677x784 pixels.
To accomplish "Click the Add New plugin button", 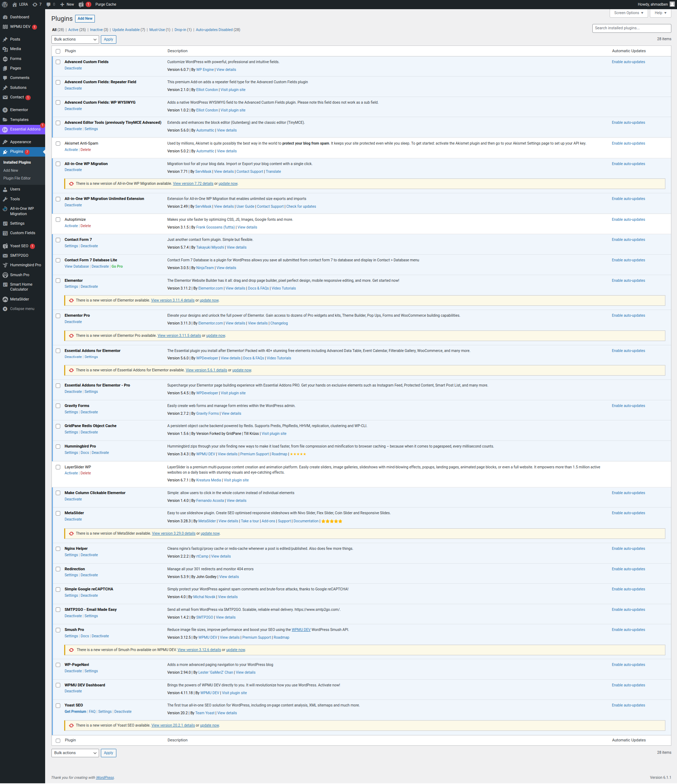I will (x=85, y=19).
